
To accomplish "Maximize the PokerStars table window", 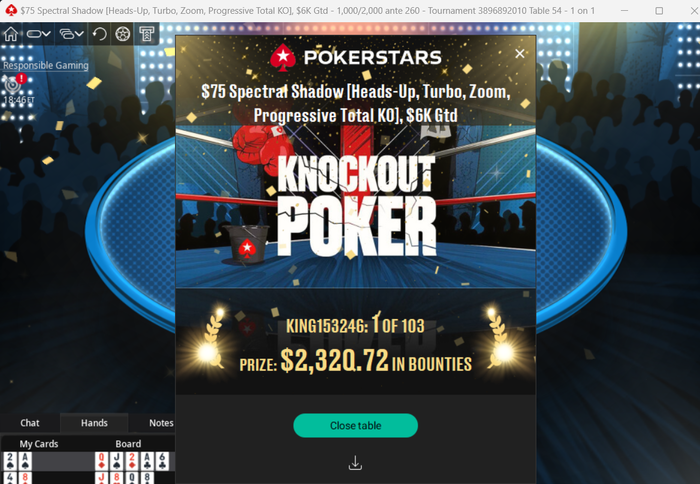I will point(659,11).
